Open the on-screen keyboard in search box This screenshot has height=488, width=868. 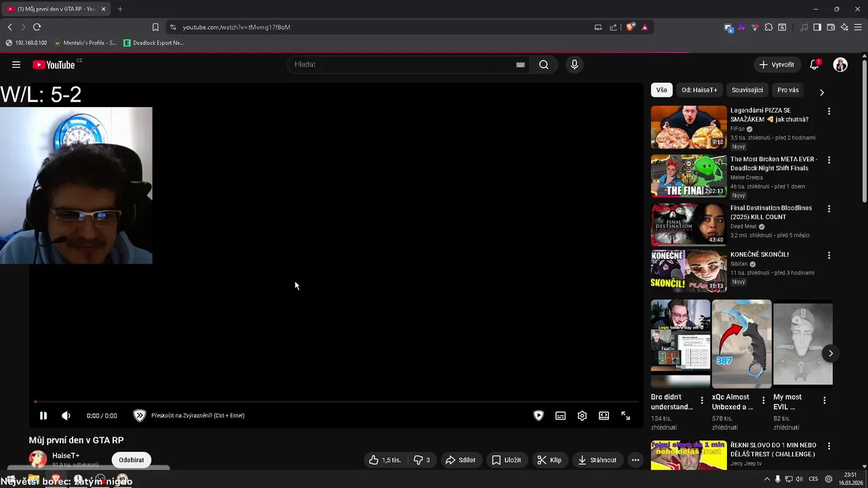coord(520,64)
